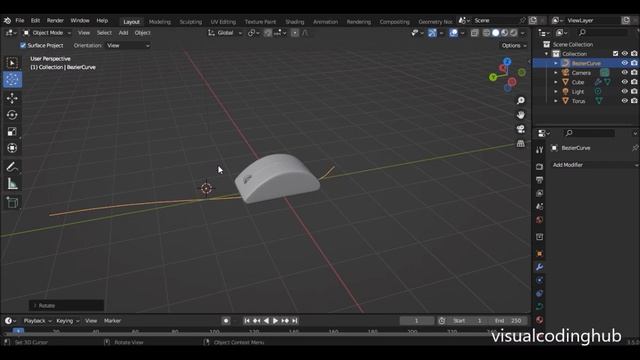This screenshot has width=640, height=360.
Task: Toggle Collection exclude checkbox
Action: pyautogui.click(x=616, y=53)
